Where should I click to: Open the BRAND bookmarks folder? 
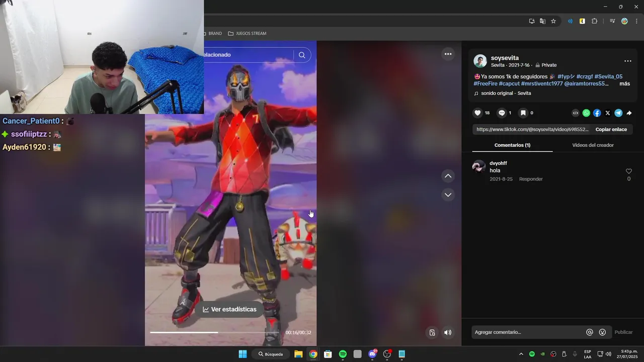click(213, 33)
